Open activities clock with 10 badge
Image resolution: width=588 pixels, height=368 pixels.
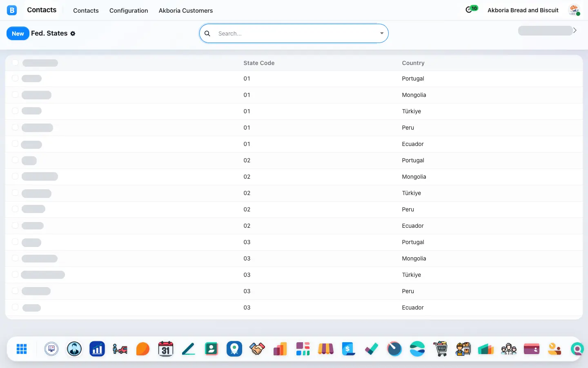pyautogui.click(x=471, y=9)
